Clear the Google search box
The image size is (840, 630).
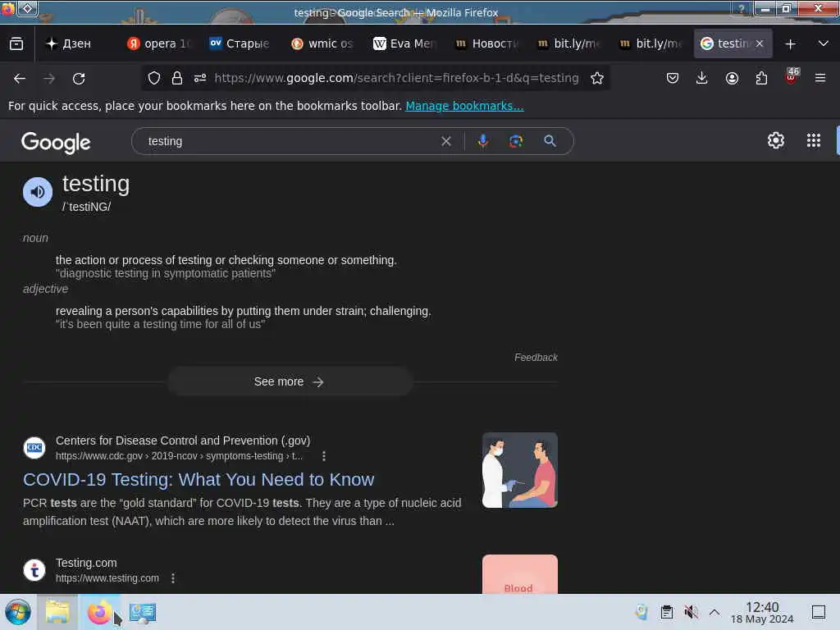(x=445, y=141)
